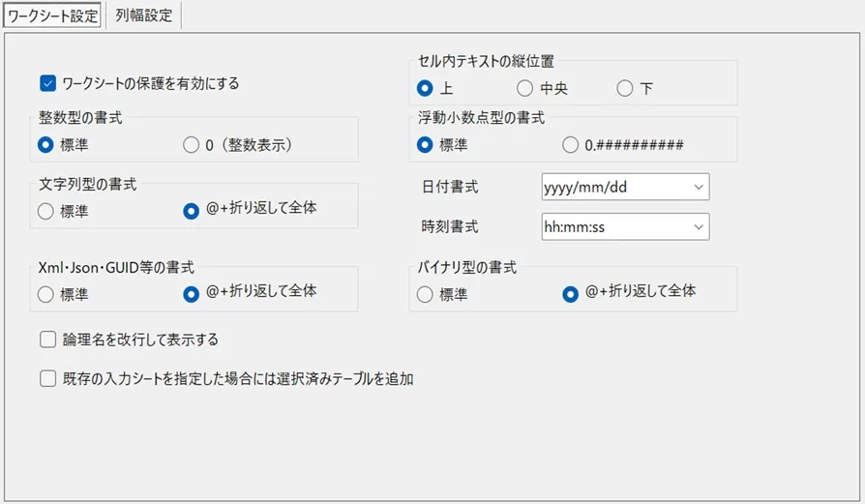Image resolution: width=865 pixels, height=504 pixels.
Task: Enable 論理名を改行して表示する checkbox
Action: coord(48,340)
